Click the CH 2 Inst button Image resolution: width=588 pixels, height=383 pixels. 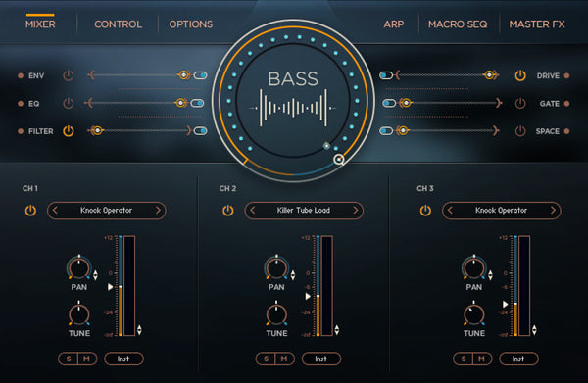pos(321,359)
